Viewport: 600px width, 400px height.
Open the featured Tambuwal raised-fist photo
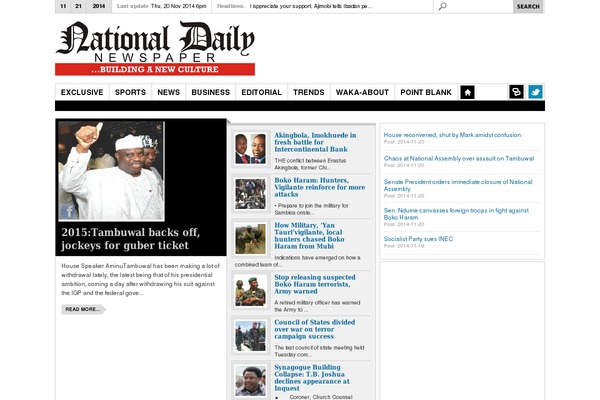(x=111, y=171)
